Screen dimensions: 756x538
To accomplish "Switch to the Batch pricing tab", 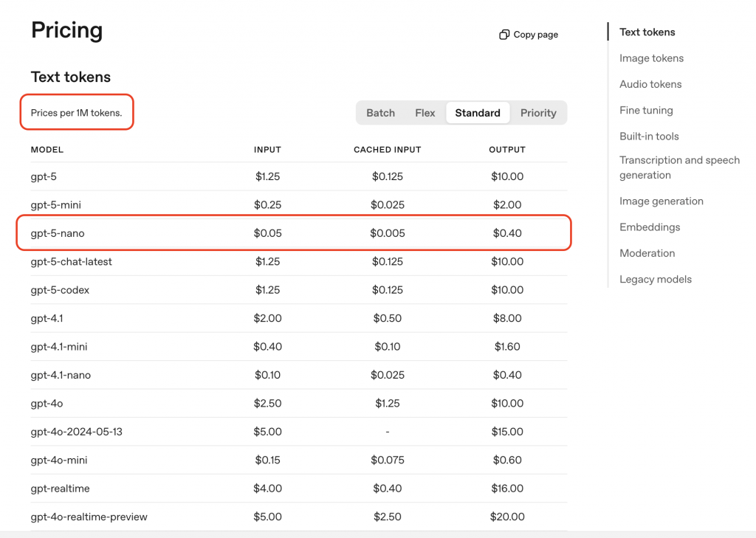I will (380, 113).
